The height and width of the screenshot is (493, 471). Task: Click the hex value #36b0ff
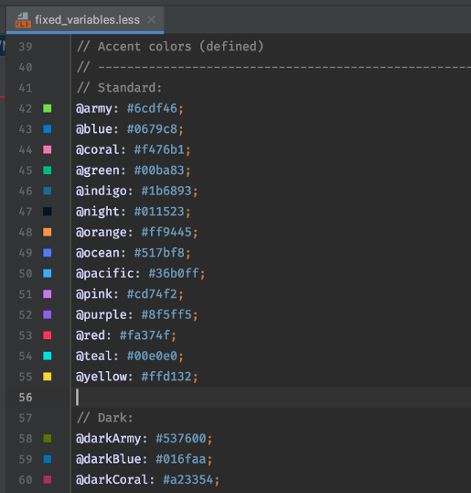point(174,274)
